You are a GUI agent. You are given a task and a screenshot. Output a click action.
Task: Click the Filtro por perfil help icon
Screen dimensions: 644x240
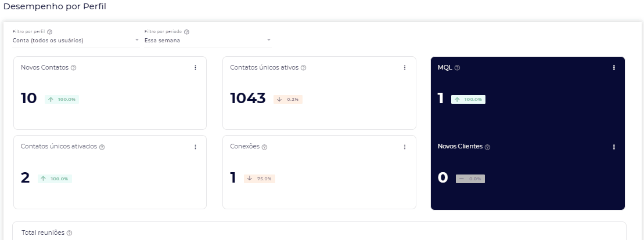(x=50, y=32)
